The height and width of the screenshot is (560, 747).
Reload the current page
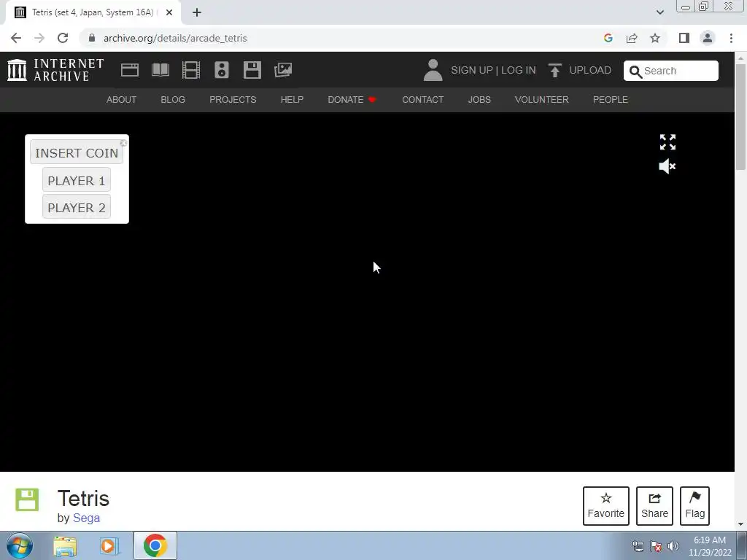pyautogui.click(x=63, y=38)
